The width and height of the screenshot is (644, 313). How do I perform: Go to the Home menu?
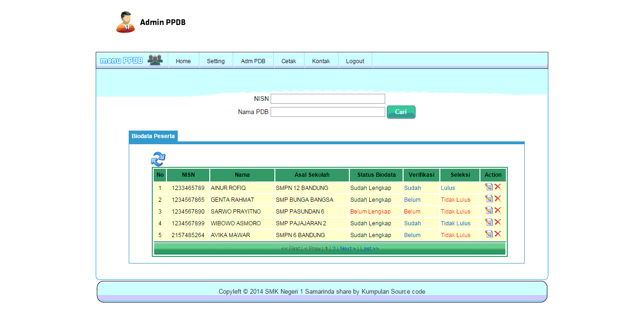pyautogui.click(x=183, y=61)
